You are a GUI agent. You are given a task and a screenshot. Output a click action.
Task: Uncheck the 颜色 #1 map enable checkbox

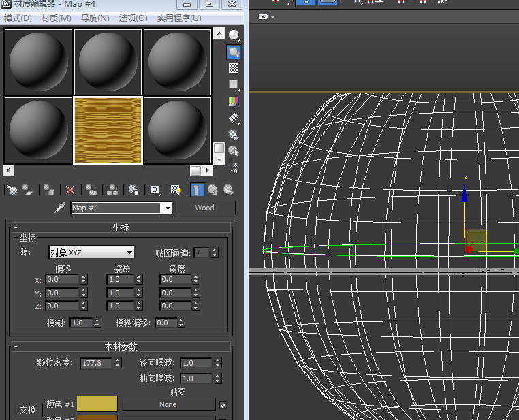click(223, 405)
